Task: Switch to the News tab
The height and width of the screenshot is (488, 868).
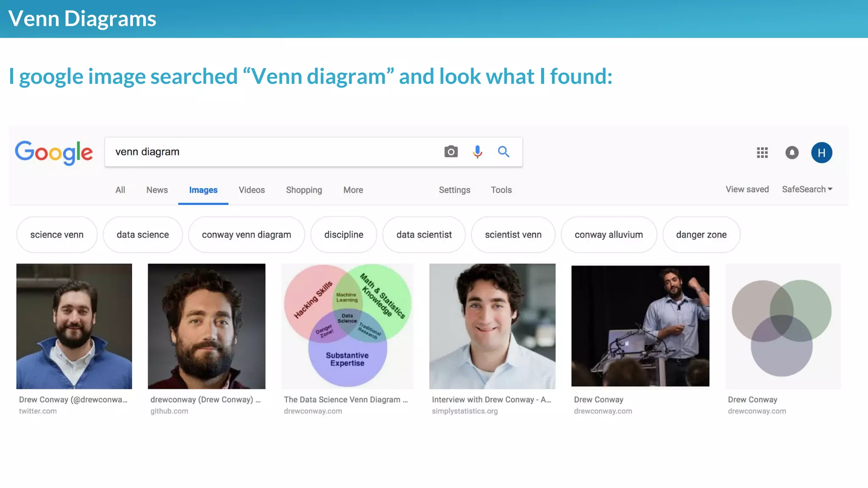Action: point(157,190)
